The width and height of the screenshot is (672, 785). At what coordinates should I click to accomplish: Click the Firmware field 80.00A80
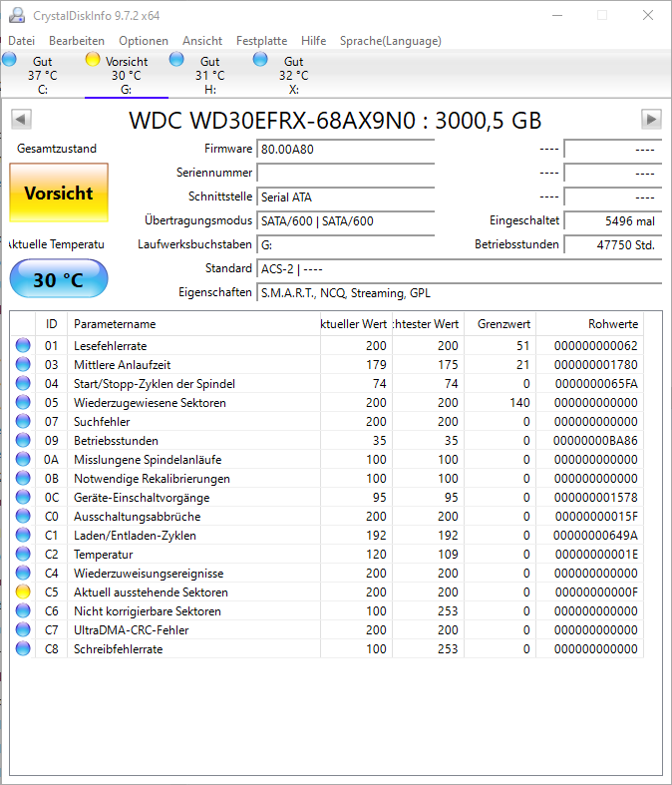point(345,150)
